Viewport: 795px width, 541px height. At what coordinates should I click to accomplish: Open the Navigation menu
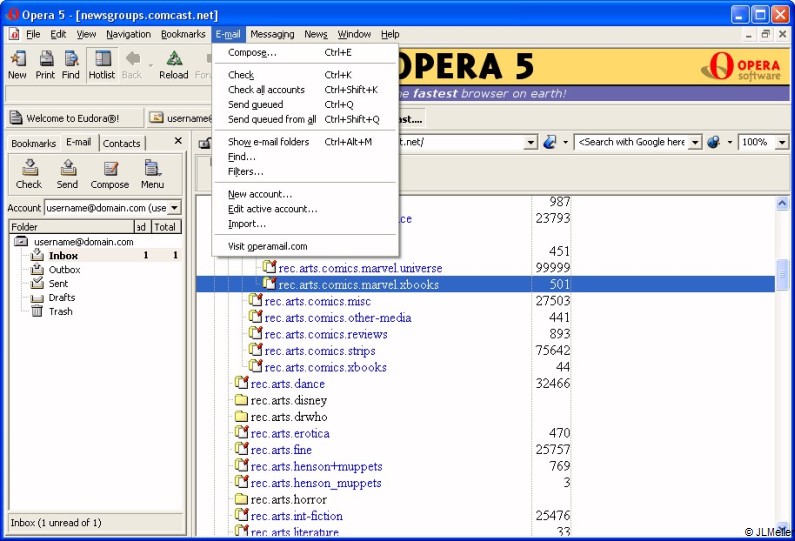tap(128, 34)
